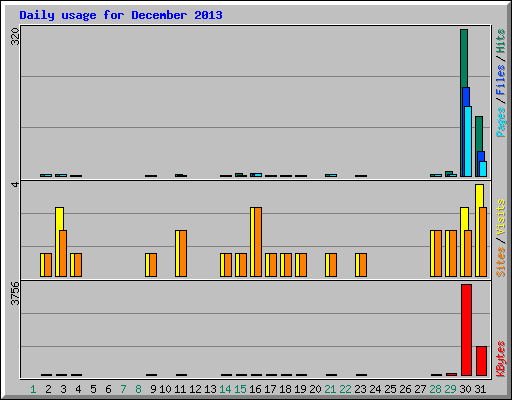Select the green Hits bar for day 30

click(463, 103)
